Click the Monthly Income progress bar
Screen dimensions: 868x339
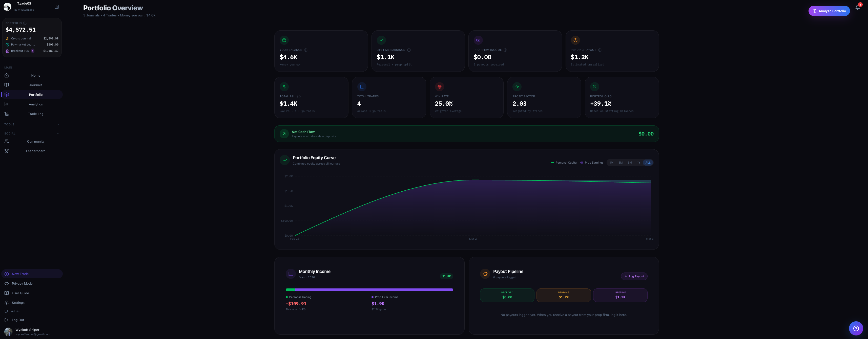[x=369, y=289]
